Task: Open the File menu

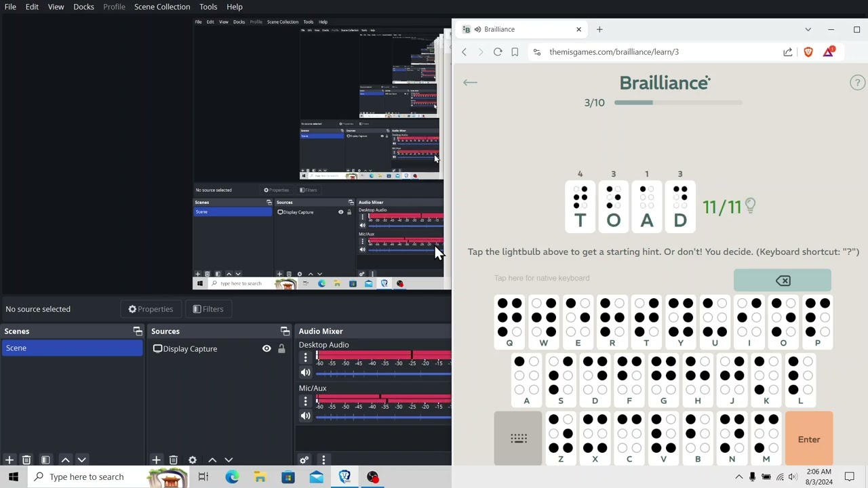Action: coord(10,7)
